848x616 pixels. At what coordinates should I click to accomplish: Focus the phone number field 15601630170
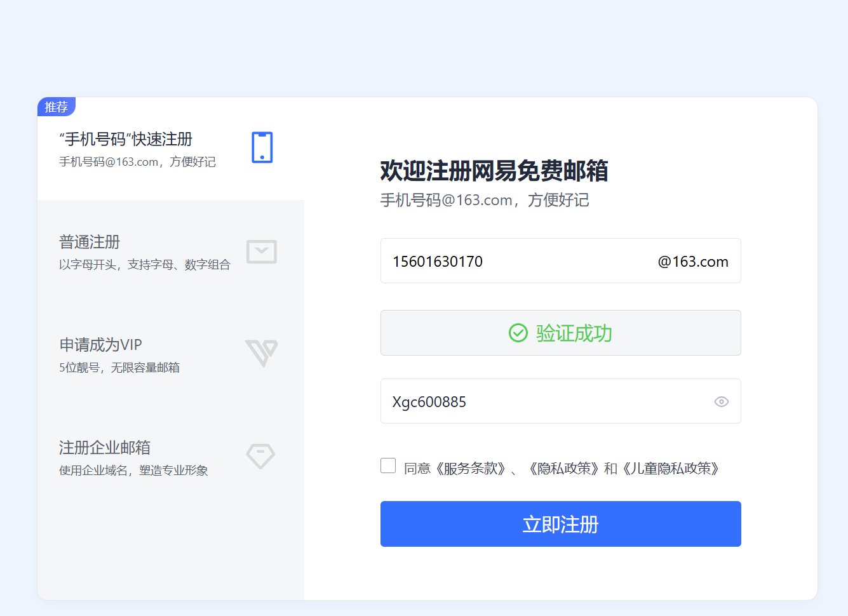(508, 262)
